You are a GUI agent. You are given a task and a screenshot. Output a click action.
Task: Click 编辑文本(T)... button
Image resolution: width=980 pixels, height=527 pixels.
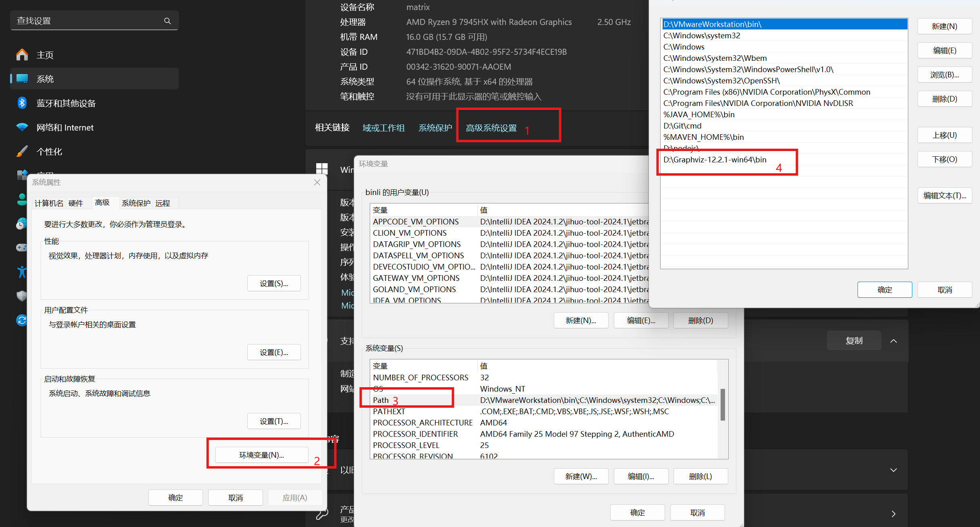point(945,195)
